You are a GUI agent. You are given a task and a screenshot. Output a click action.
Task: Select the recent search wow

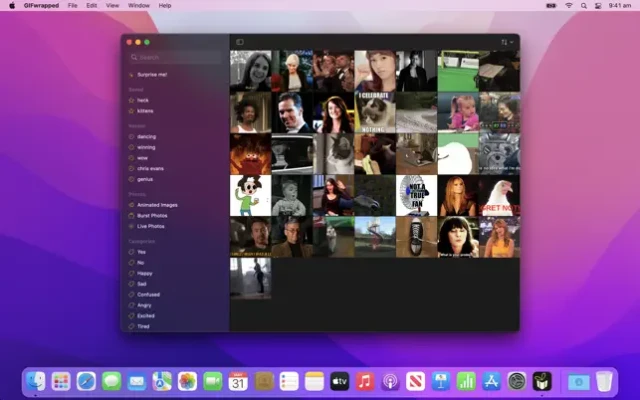[142, 158]
